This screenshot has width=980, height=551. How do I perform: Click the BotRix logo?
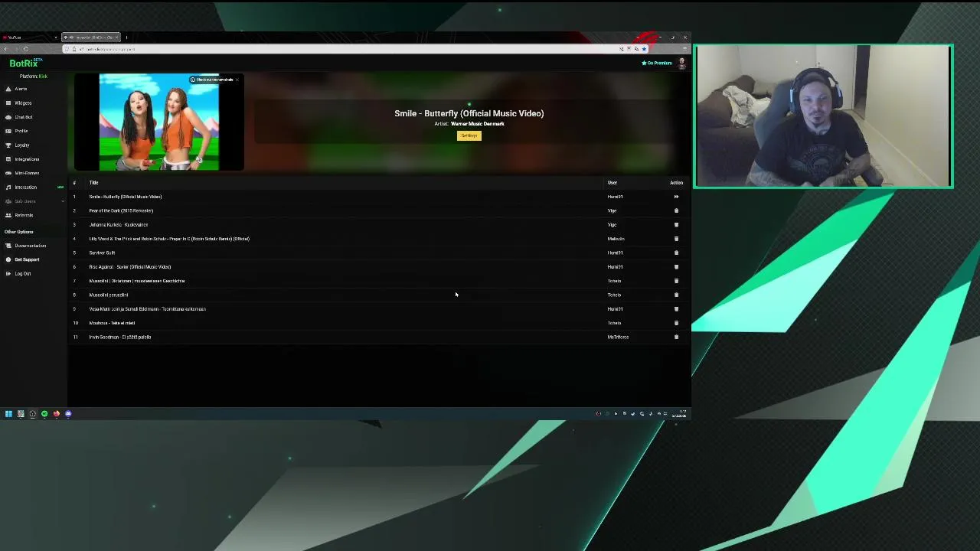pyautogui.click(x=25, y=63)
